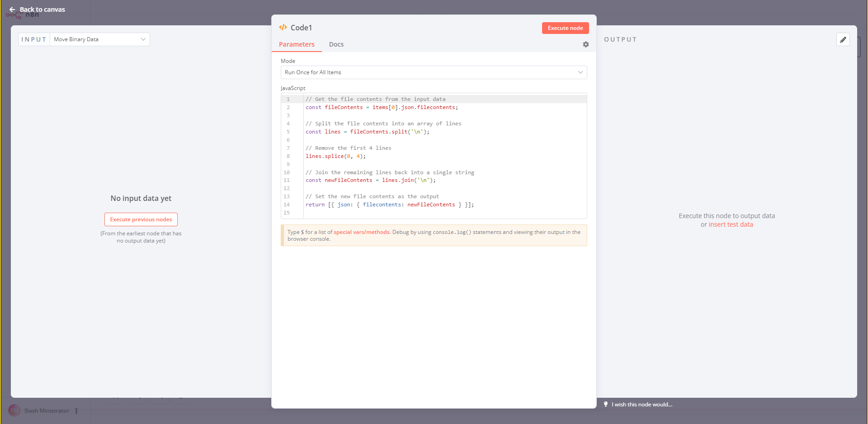Open the insert test data link
868x424 pixels.
731,224
